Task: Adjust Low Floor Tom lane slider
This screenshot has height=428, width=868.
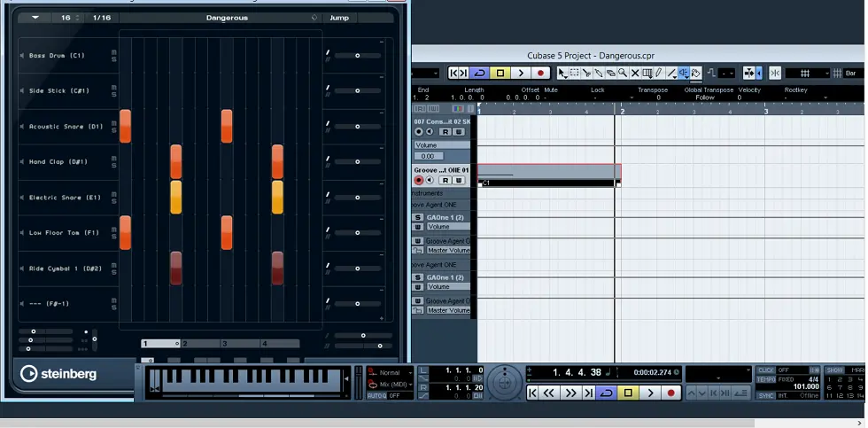Action: click(358, 232)
